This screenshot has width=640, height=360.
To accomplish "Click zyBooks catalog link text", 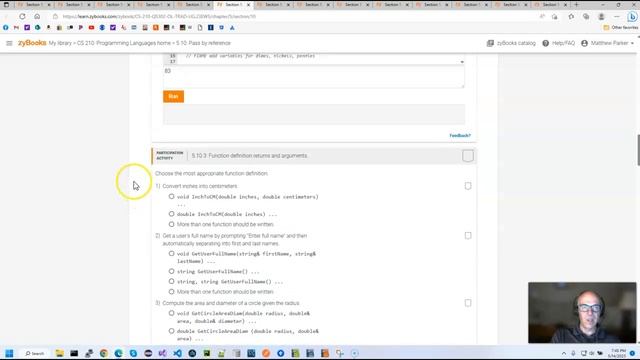I will pyautogui.click(x=516, y=43).
